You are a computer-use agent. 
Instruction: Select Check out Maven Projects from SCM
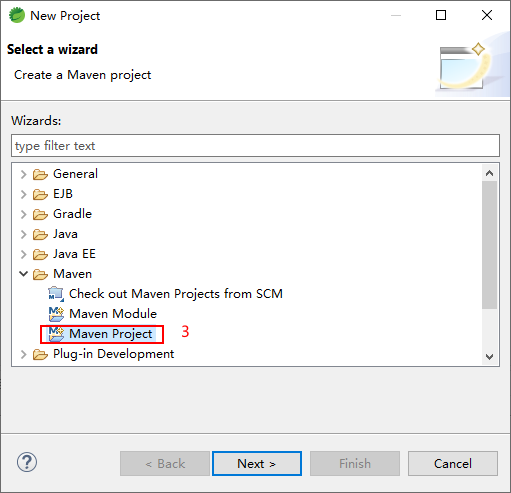176,294
